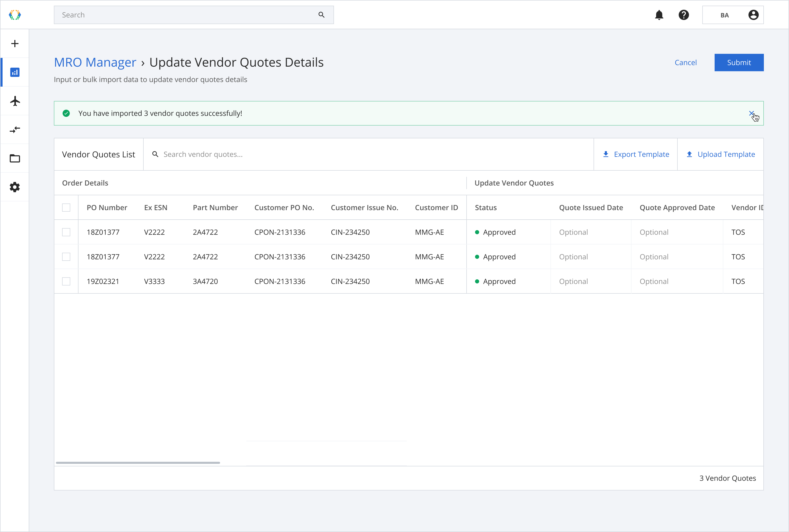Click the Ex ESN column header
The width and height of the screenshot is (789, 532).
pos(155,208)
